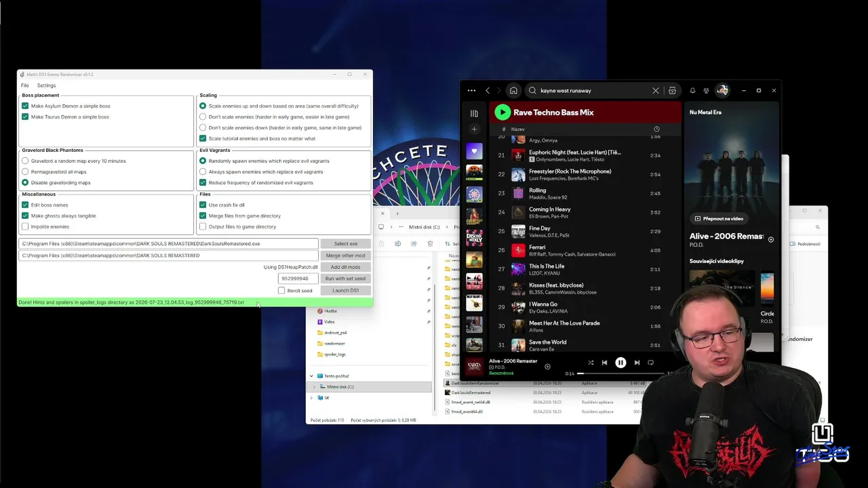Collapse Tento počítač tree node
868x488 pixels.
312,376
